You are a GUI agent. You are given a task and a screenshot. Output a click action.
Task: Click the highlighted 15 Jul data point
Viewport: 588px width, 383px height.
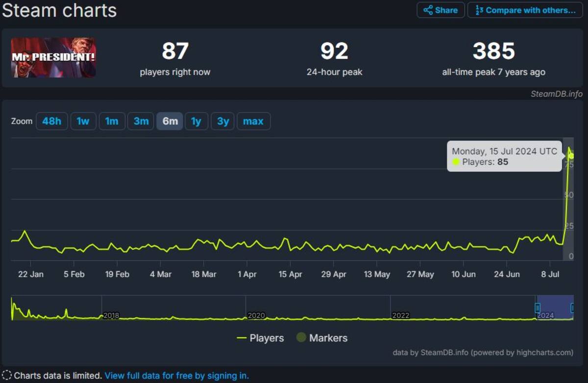click(571, 156)
